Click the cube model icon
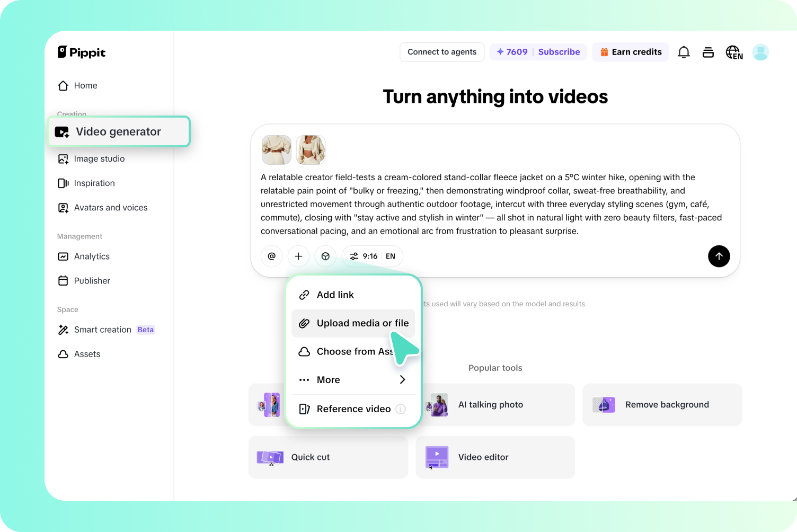 tap(325, 256)
